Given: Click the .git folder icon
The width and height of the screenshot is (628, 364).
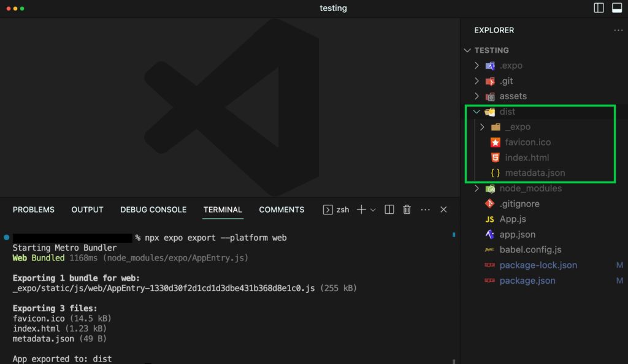Looking at the screenshot, I should tap(490, 82).
